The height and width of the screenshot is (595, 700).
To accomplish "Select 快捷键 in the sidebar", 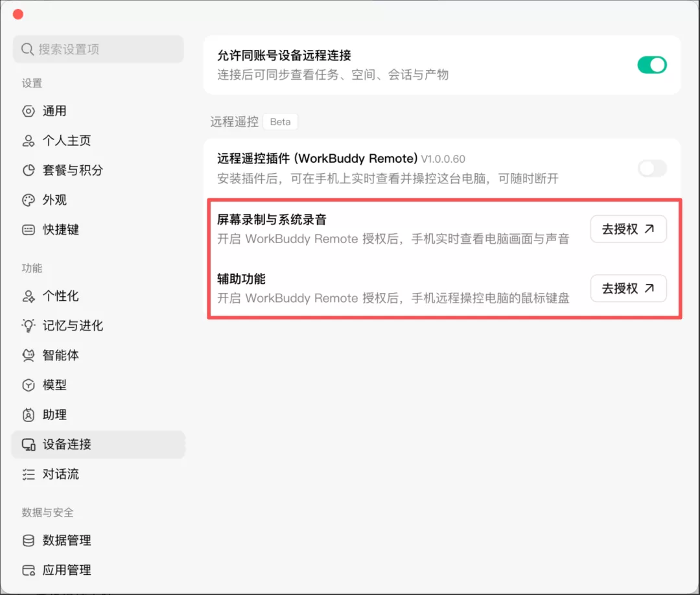I will pos(99,230).
